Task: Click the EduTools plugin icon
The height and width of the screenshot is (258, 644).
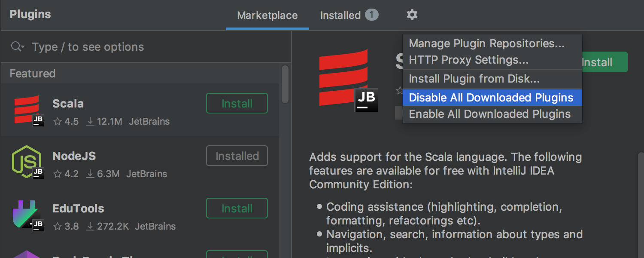Action: [x=27, y=214]
